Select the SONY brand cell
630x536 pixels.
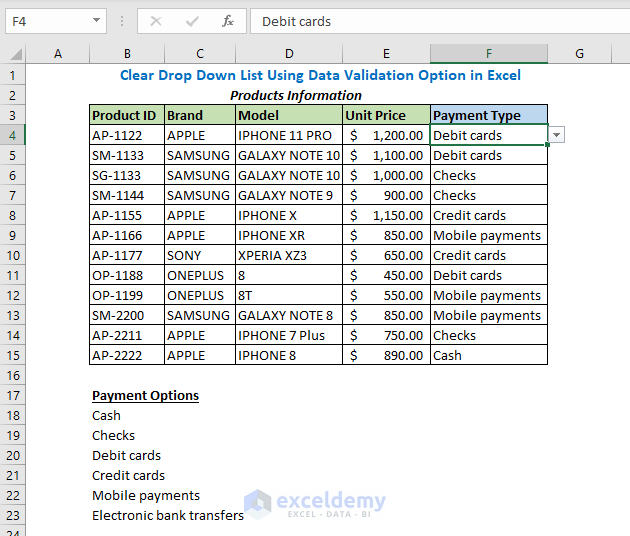[200, 256]
